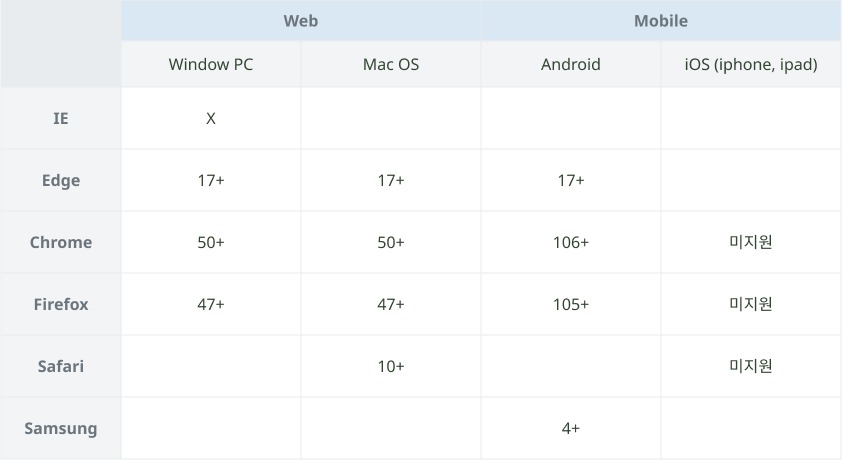Select the "Safari" row label
The height and width of the screenshot is (460, 842).
(61, 366)
